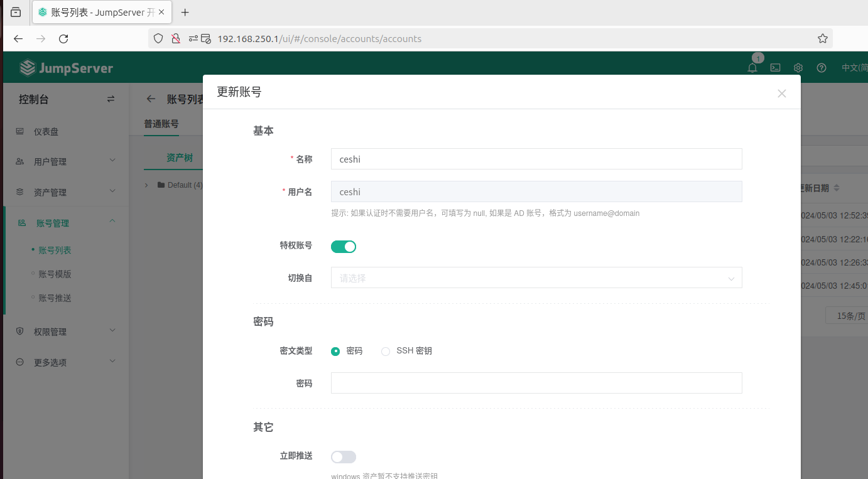The image size is (868, 479).
Task: Open the web terminal icon
Action: [x=776, y=68]
